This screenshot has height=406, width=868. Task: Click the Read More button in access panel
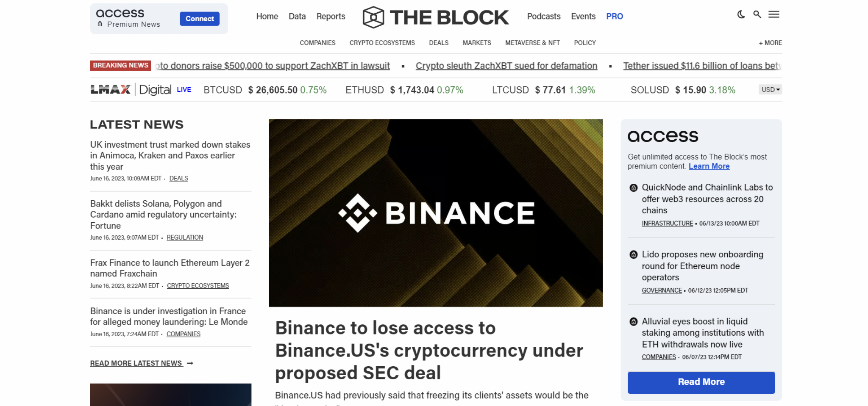[701, 382]
